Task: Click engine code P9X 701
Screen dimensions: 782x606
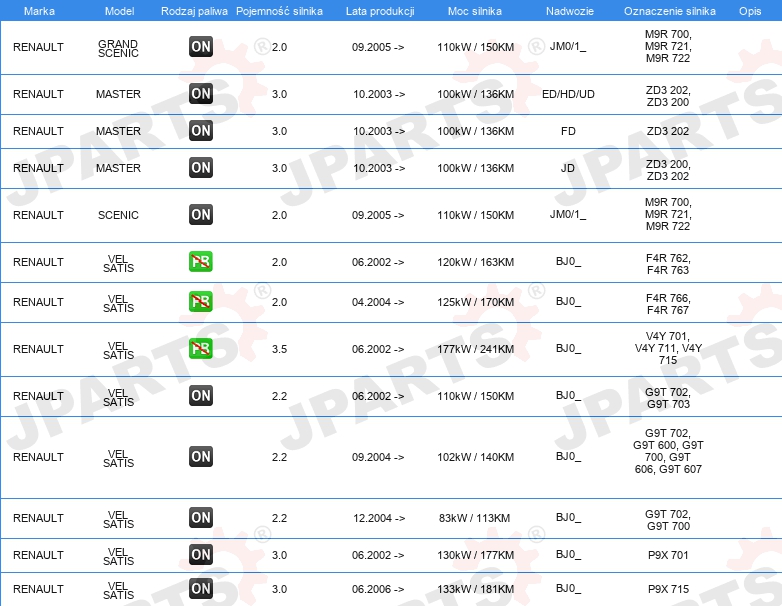Action: pyautogui.click(x=668, y=555)
